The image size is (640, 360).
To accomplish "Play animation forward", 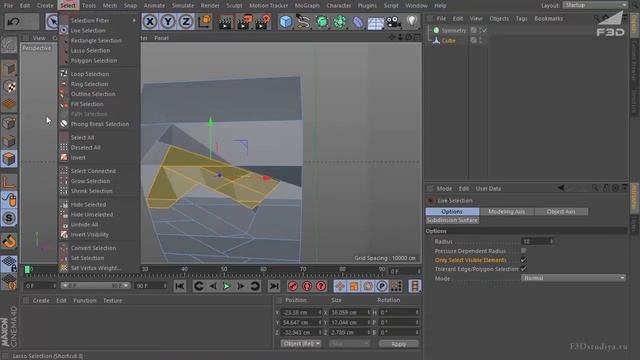I will (x=227, y=286).
